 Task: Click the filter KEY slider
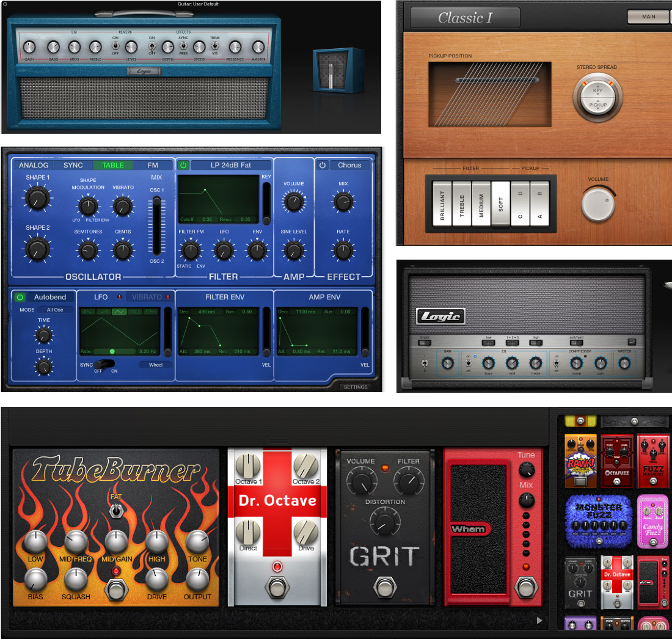(x=266, y=203)
